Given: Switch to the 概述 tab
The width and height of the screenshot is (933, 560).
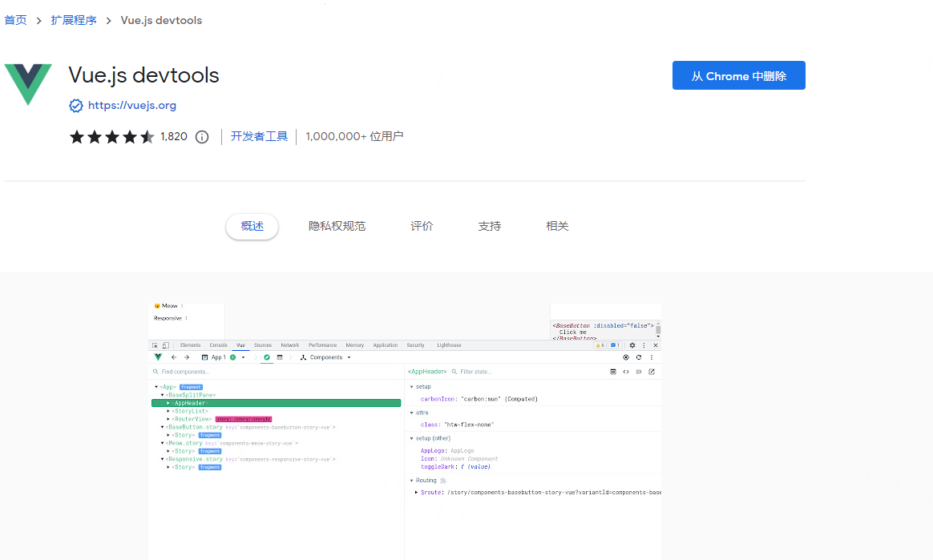Looking at the screenshot, I should (252, 227).
